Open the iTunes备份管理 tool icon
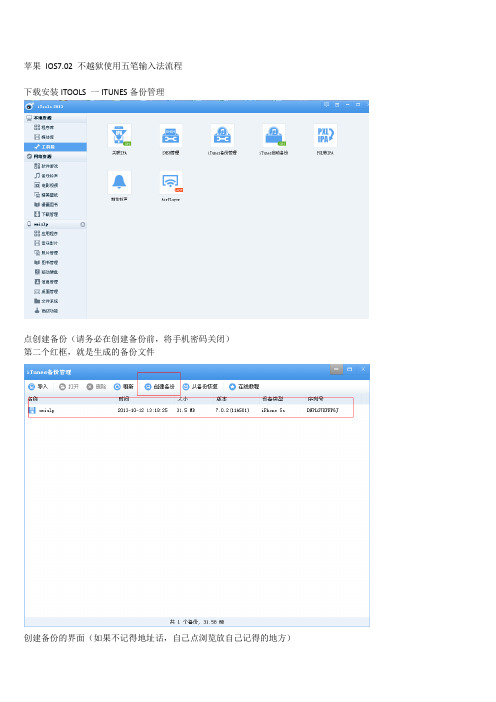Screen dimensions: 496x702 point(222,136)
